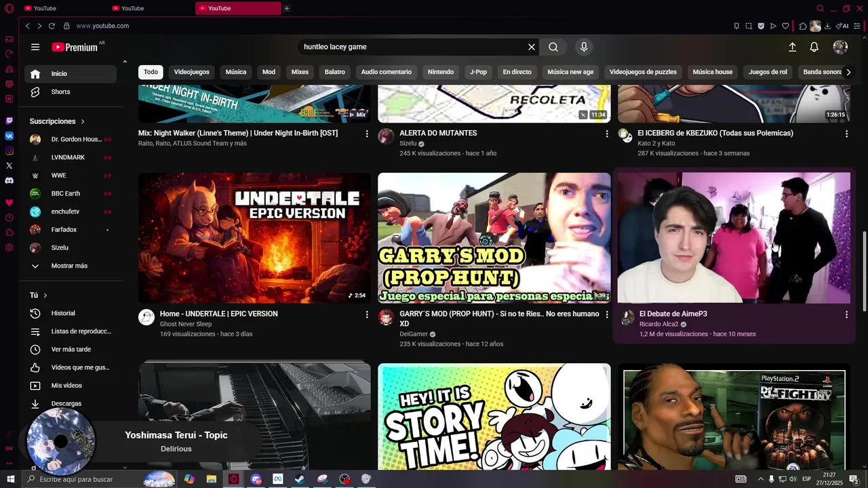
Task: Open GX Corner gamepad icon in sidebar
Action: (x=9, y=39)
